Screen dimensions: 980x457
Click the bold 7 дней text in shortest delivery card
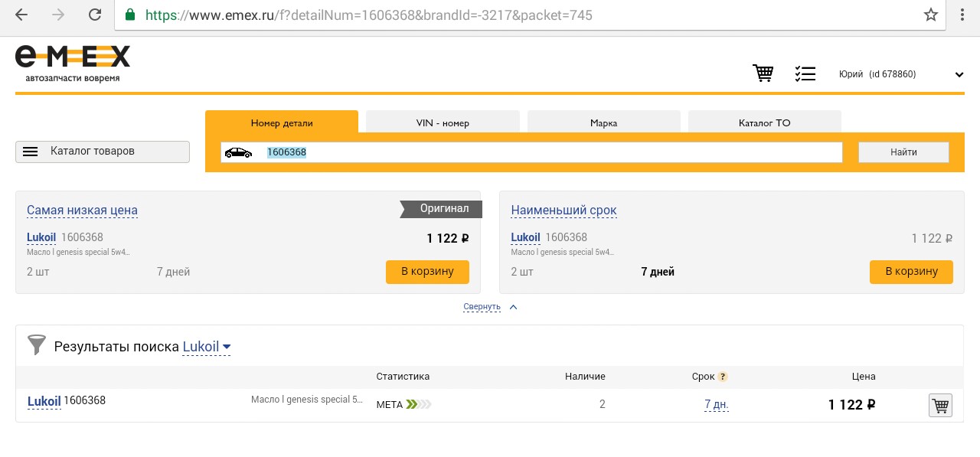click(x=658, y=272)
